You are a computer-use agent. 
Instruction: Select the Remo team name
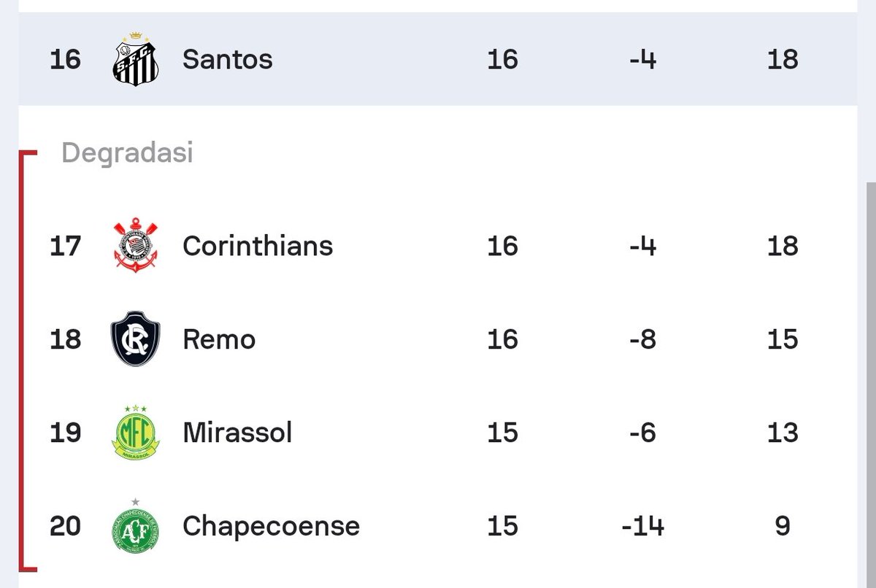pos(219,339)
